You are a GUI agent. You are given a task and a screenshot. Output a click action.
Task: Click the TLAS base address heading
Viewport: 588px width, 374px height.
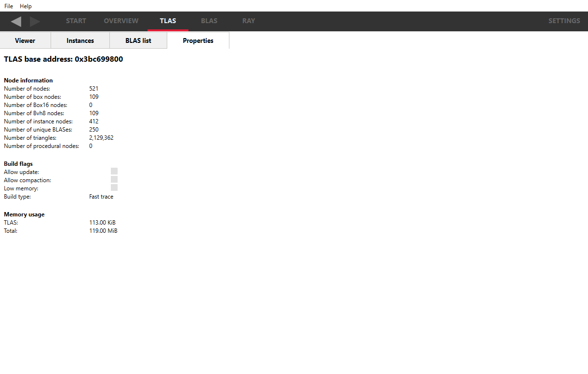pyautogui.click(x=63, y=59)
